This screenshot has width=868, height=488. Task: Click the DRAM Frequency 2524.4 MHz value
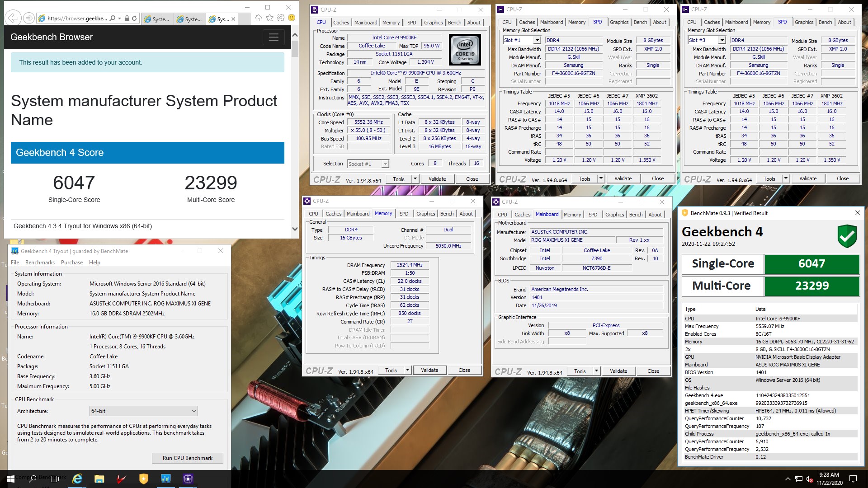pos(410,265)
